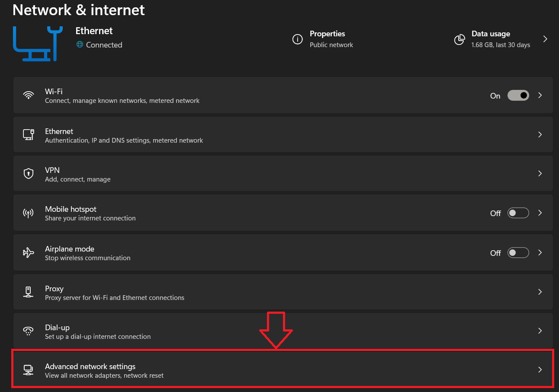559x392 pixels.
Task: Expand Wi-Fi settings with the chevron
Action: click(540, 96)
